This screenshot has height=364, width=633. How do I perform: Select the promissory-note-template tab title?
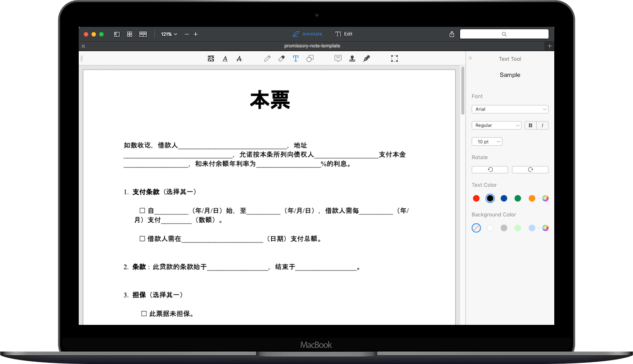(x=312, y=46)
